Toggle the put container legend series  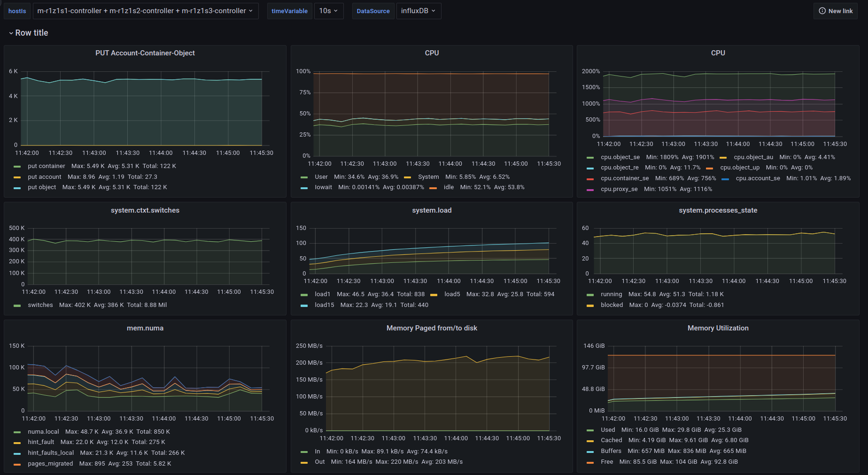46,166
